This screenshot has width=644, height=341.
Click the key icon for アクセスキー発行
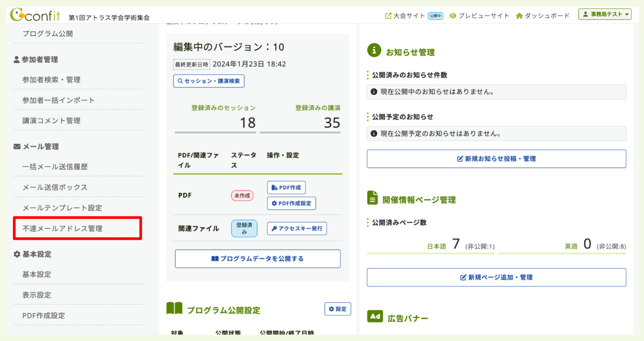point(274,228)
